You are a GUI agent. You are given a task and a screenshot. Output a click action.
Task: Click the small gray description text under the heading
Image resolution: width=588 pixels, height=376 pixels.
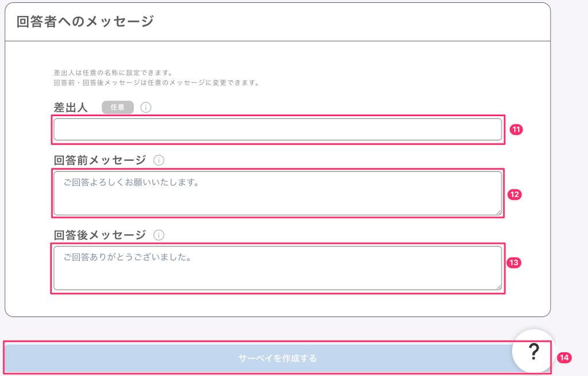click(156, 78)
